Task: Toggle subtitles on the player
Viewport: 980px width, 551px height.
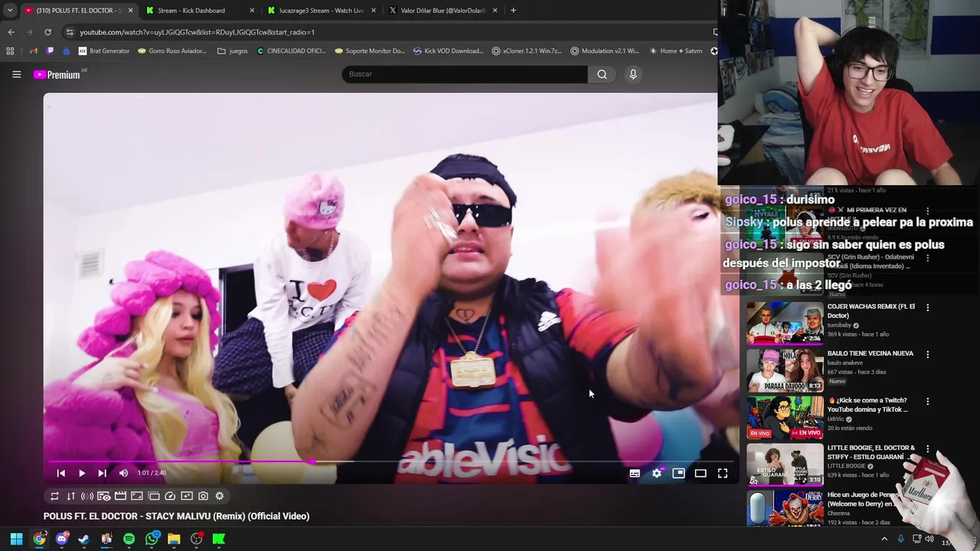Action: (635, 473)
